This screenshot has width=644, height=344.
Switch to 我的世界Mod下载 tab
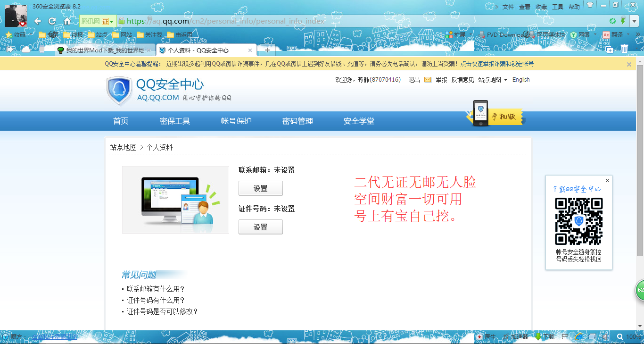(x=104, y=50)
